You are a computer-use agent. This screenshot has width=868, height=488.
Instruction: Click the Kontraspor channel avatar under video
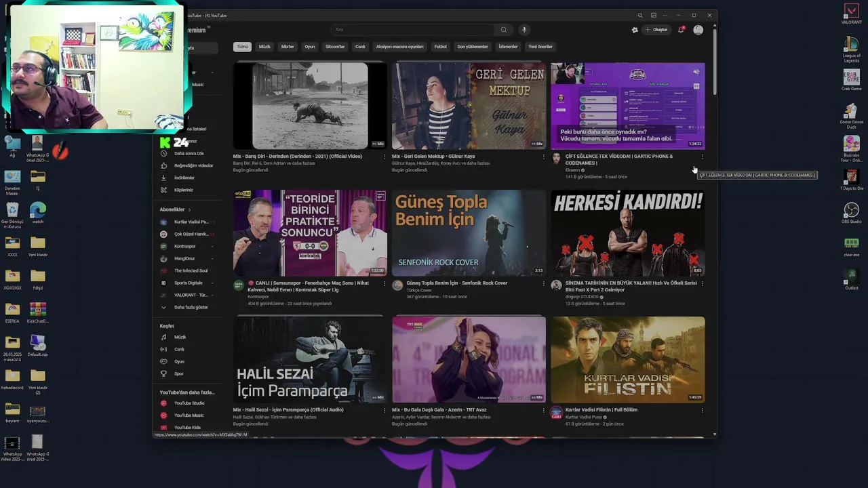click(x=239, y=285)
